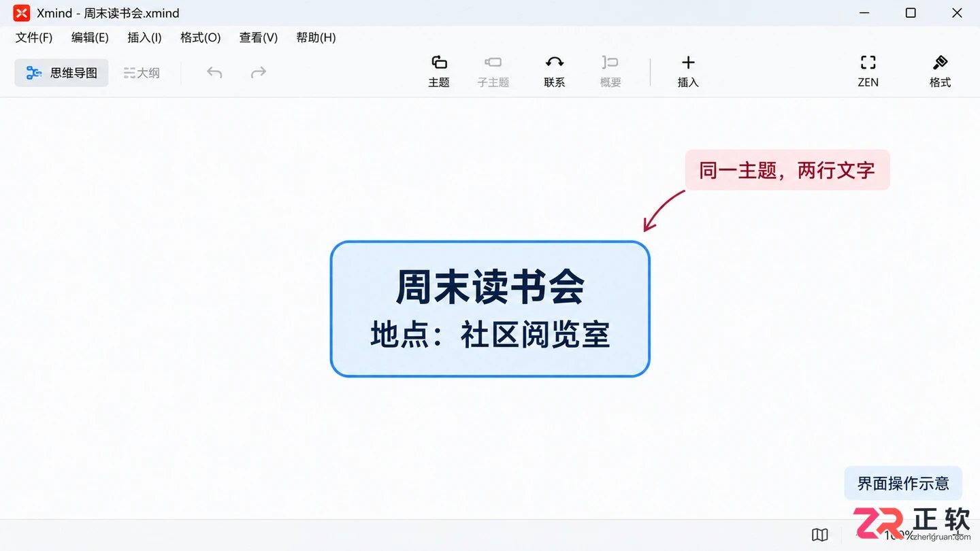The width and height of the screenshot is (980, 551).
Task: Close the Xmind window
Action: 957,13
